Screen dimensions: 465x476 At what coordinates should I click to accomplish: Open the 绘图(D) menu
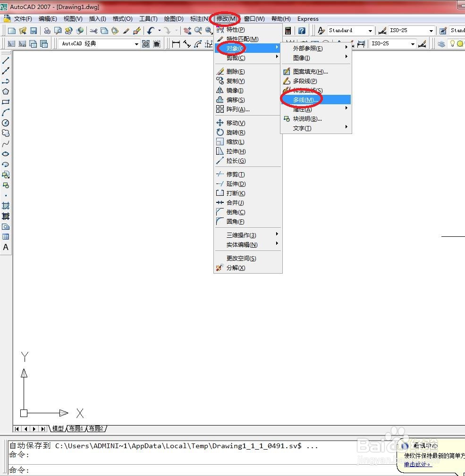(173, 19)
